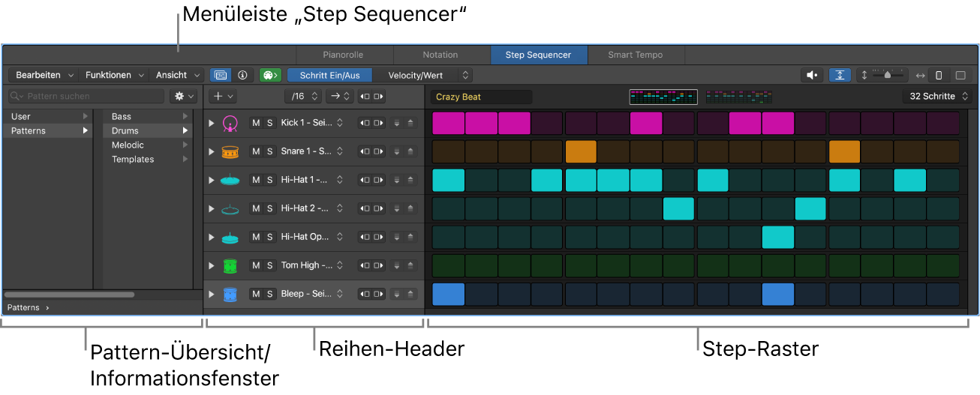This screenshot has height=395, width=980.
Task: Click the green Tom High drum icon
Action: pos(230,265)
